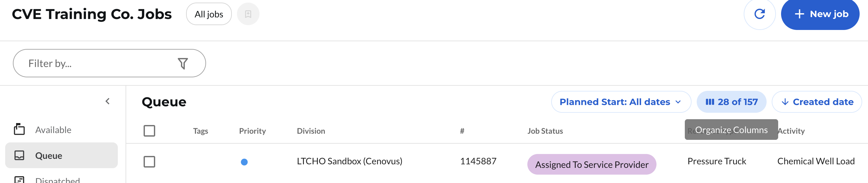Click into the Filter by field
Screen dimensions: 868x183
(98, 63)
